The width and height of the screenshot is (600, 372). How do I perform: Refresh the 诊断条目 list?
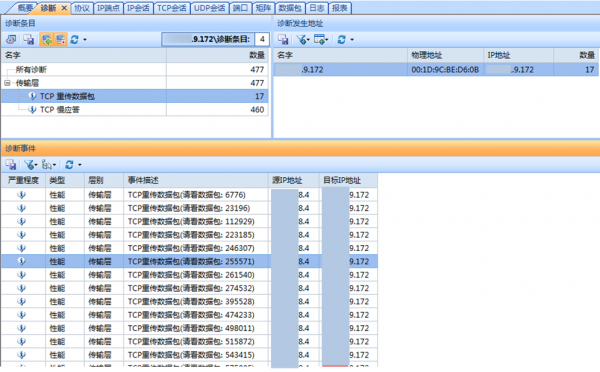(75, 39)
